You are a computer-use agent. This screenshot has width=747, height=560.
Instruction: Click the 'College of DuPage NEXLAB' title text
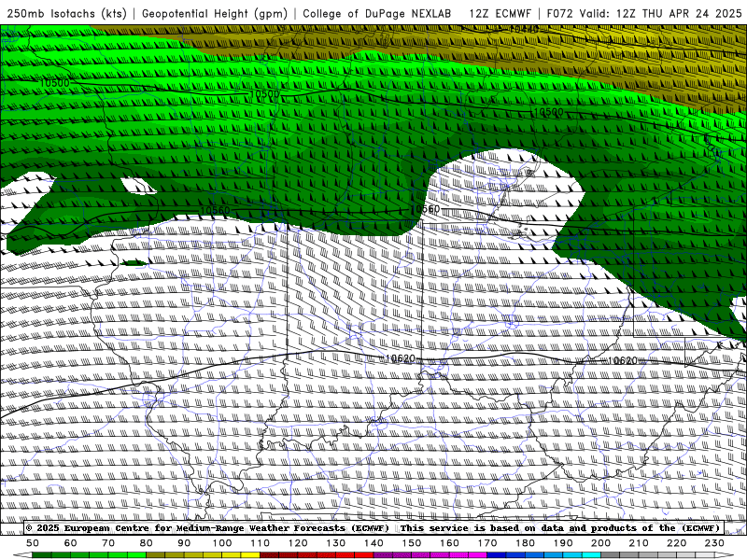[377, 14]
